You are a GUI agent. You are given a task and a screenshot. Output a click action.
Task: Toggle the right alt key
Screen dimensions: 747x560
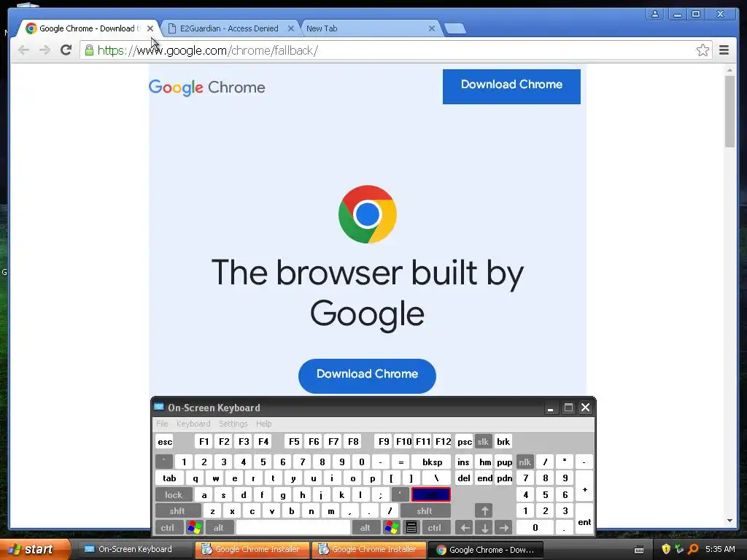tap(365, 528)
